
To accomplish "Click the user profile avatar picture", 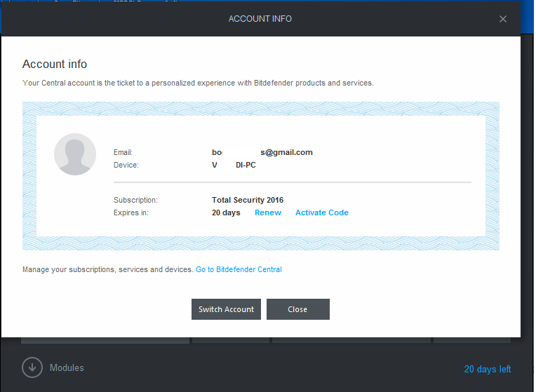I will [75, 154].
